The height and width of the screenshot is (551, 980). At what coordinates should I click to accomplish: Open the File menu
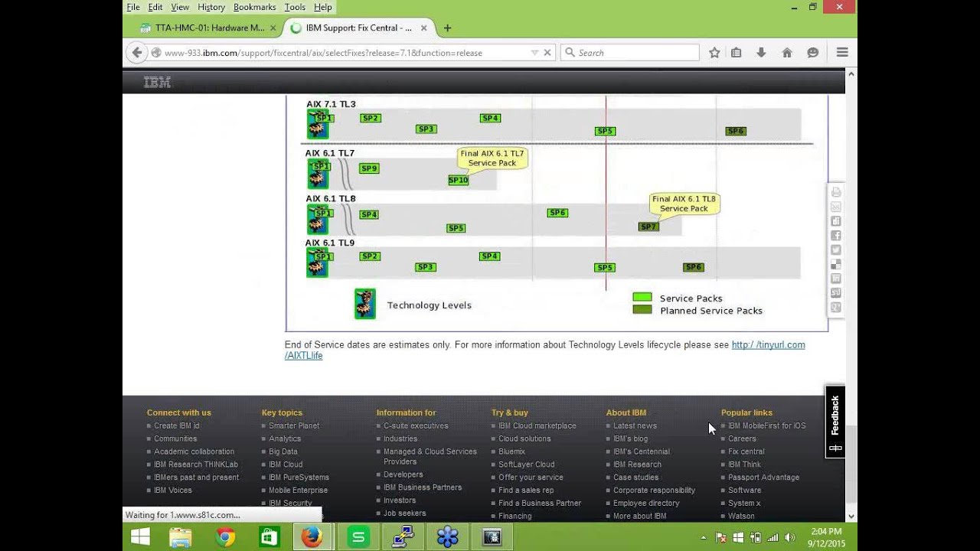[x=133, y=7]
